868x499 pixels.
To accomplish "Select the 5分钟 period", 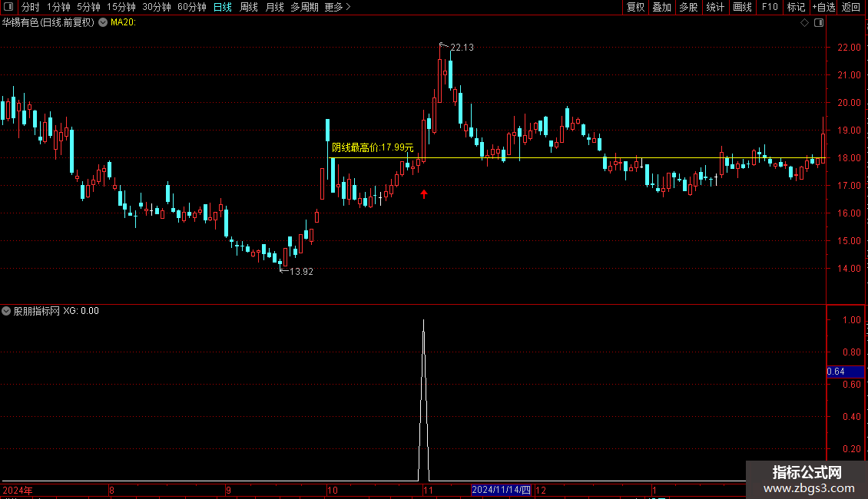I will [x=88, y=7].
